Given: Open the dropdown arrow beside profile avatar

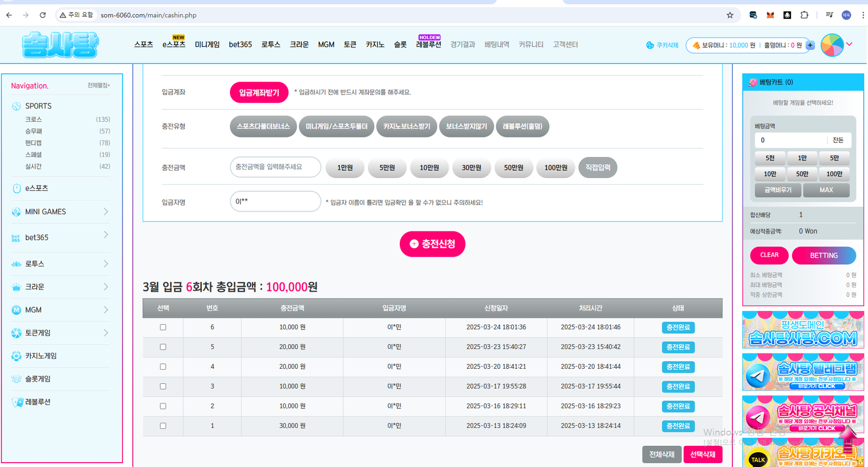Looking at the screenshot, I should 850,45.
